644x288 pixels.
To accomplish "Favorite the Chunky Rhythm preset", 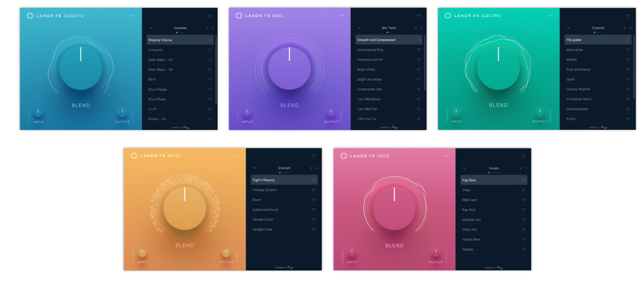I will click(627, 89).
